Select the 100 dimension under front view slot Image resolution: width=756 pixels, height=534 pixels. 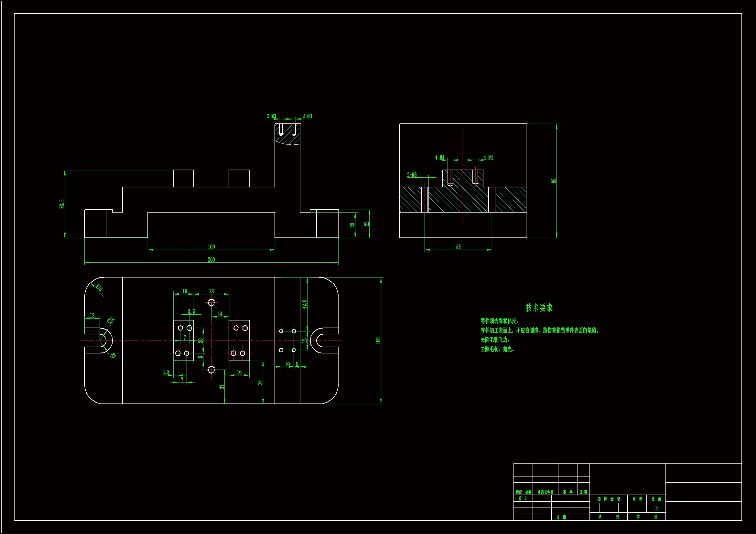point(211,247)
